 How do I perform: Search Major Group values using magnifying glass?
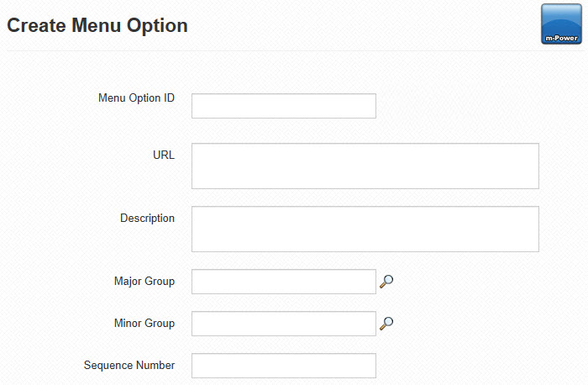point(386,282)
